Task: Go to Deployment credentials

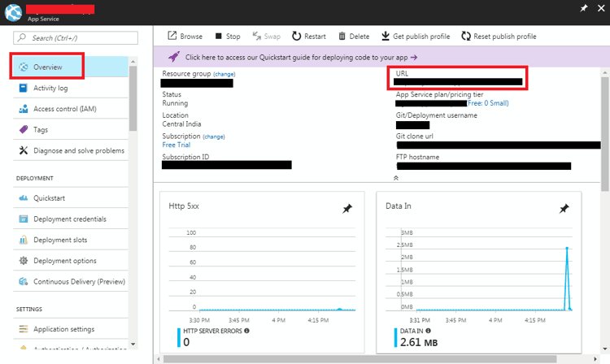Action: click(x=69, y=219)
